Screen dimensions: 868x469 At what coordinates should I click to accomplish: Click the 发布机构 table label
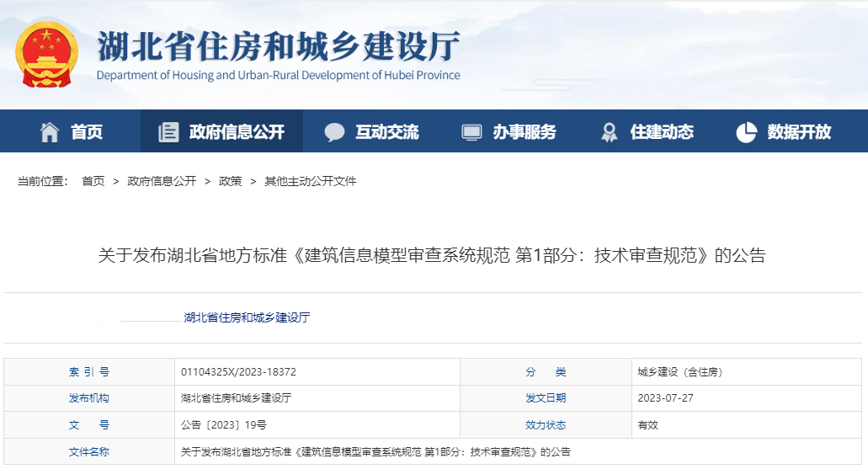point(89,398)
